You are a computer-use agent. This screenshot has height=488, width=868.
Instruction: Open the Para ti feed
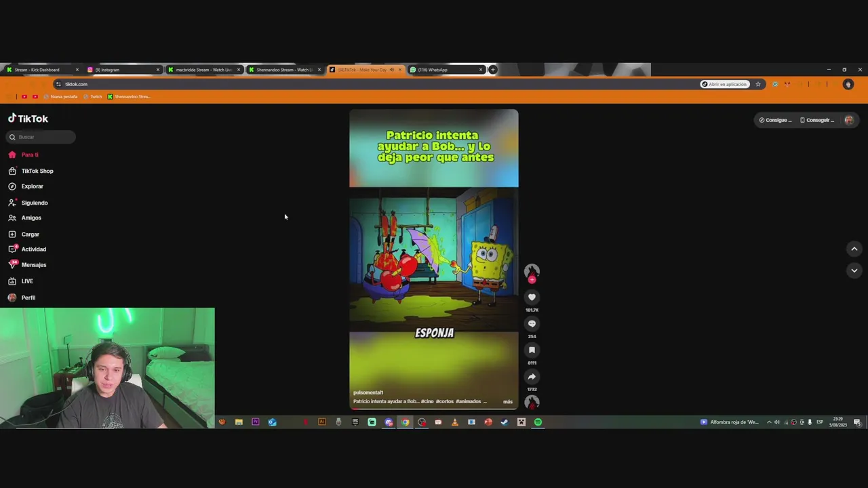click(x=23, y=155)
